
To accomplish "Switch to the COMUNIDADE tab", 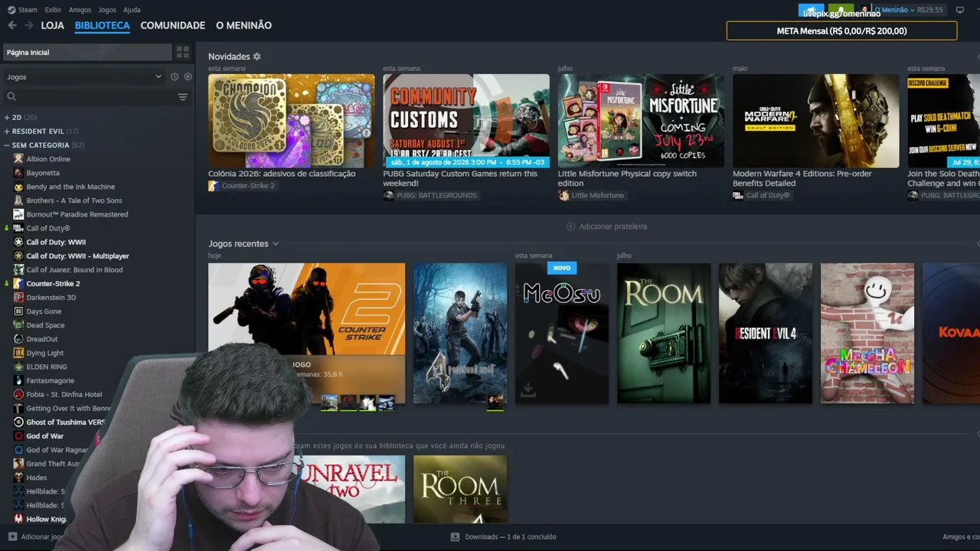I will [173, 25].
